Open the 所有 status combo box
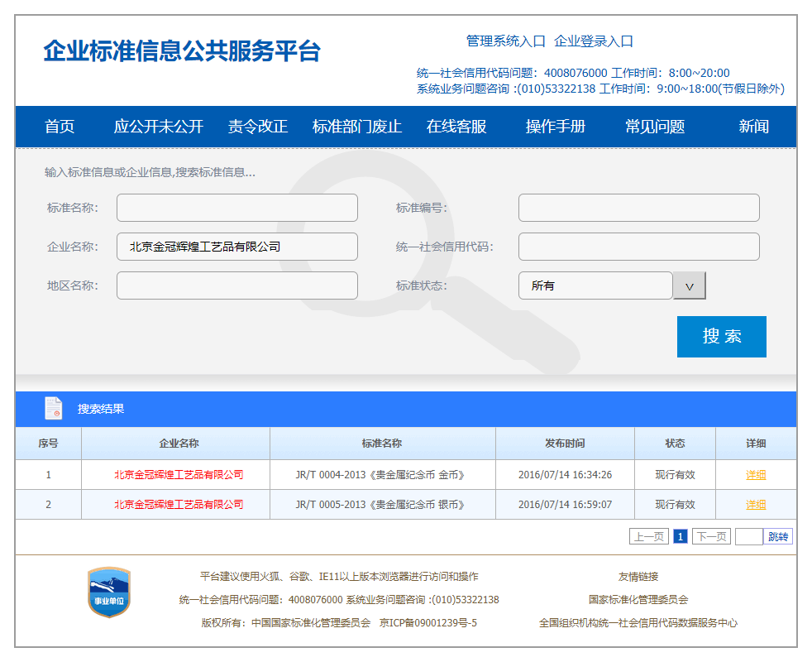This screenshot has height=662, width=812. click(595, 285)
